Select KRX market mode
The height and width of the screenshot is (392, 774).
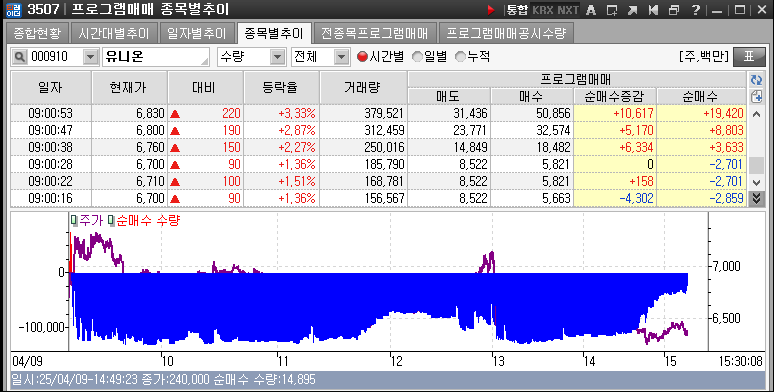click(543, 9)
